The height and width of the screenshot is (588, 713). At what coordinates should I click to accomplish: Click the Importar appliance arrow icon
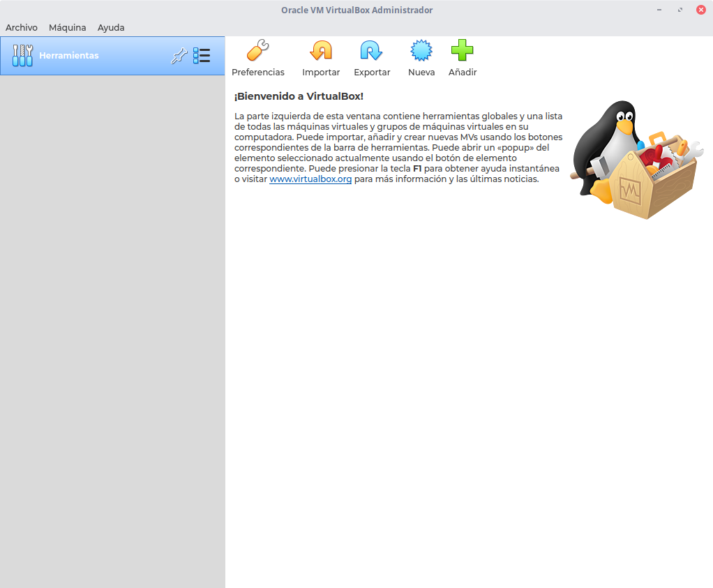coord(321,50)
